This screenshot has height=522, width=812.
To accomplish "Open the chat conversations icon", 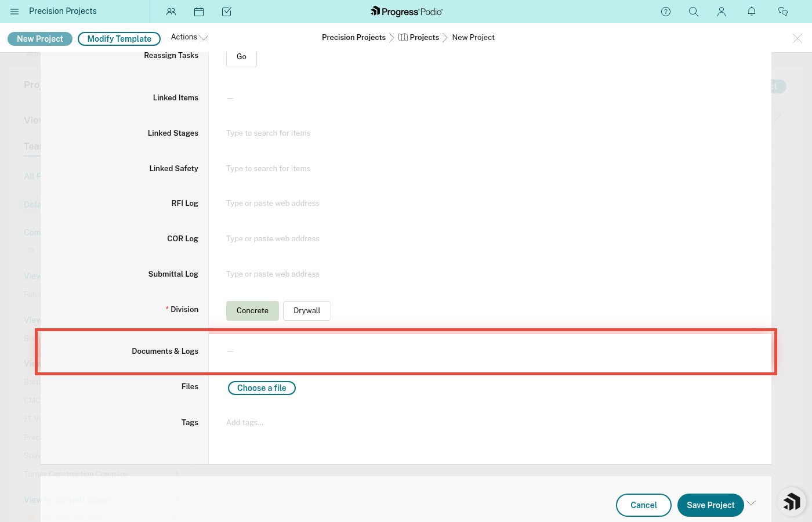I will click(x=783, y=12).
